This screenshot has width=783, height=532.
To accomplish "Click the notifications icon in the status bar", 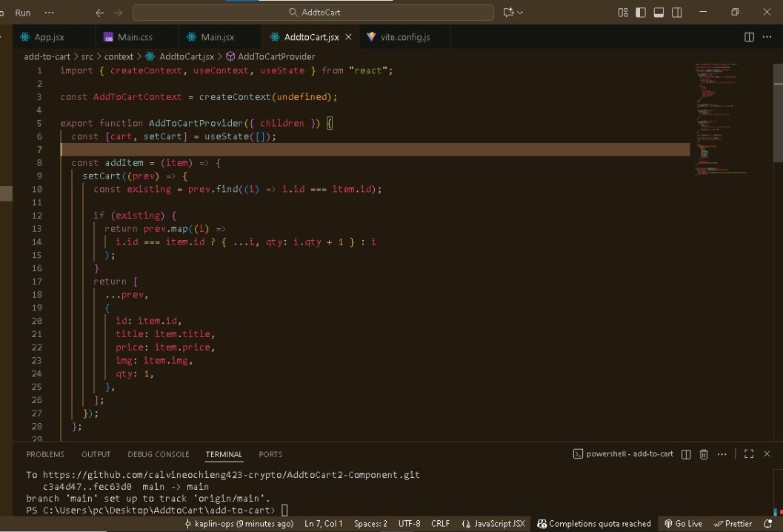I will click(768, 524).
